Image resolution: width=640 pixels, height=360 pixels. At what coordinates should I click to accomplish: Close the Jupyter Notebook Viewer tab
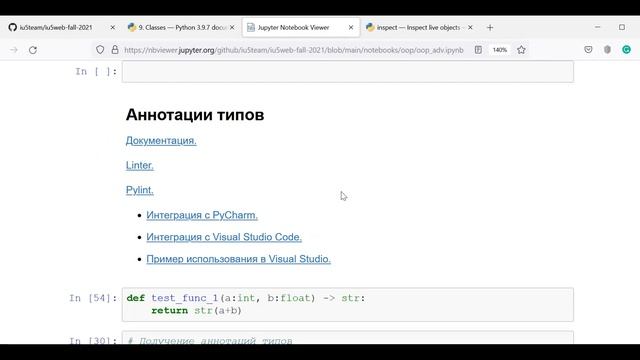(351, 27)
